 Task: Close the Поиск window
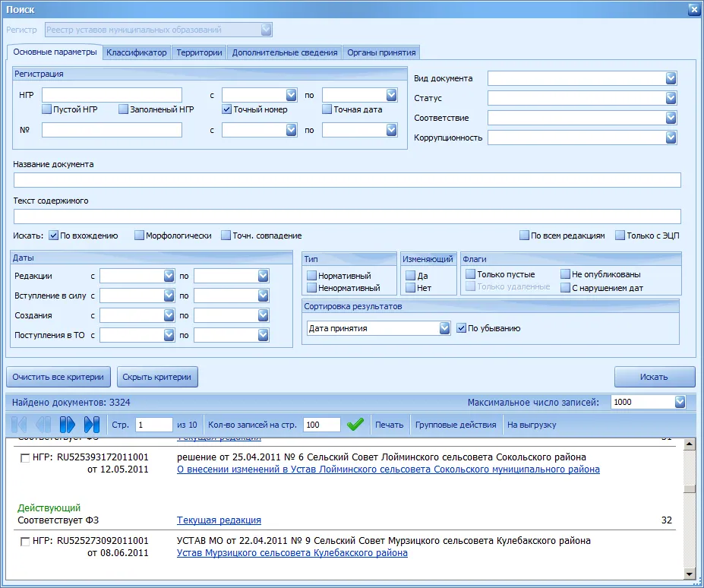tap(693, 9)
